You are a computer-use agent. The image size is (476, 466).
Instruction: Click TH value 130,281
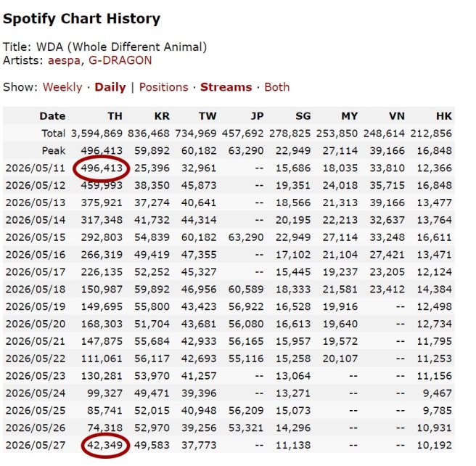click(x=102, y=375)
